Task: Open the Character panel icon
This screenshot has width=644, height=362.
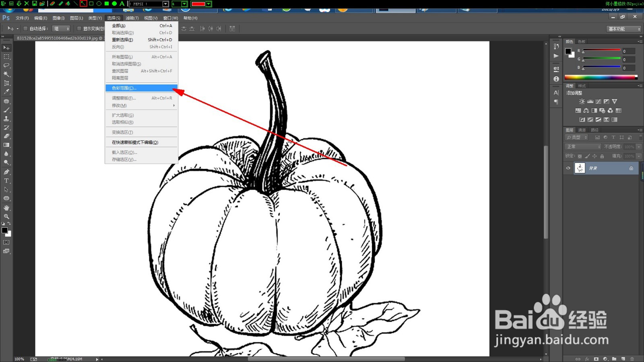Action: pos(556,93)
